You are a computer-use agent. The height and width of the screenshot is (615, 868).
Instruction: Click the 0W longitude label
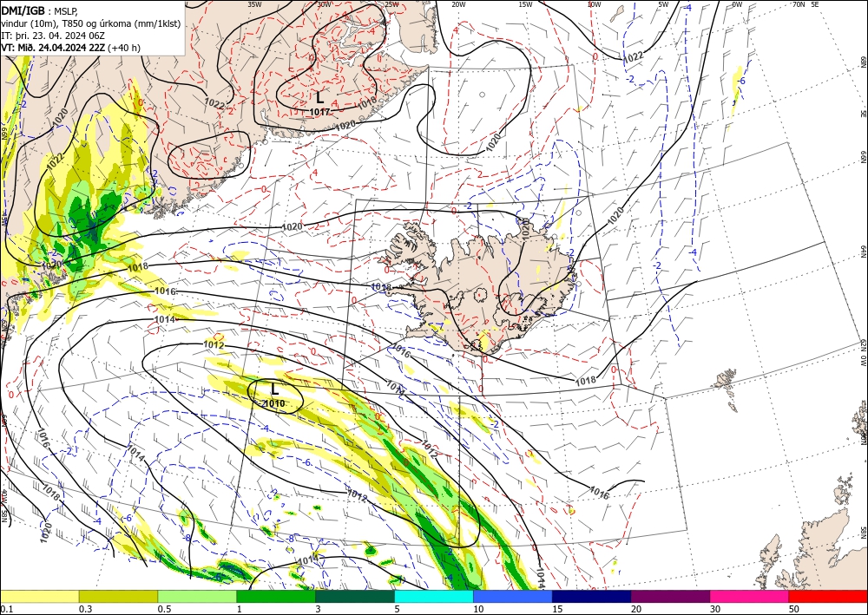tap(737, 4)
